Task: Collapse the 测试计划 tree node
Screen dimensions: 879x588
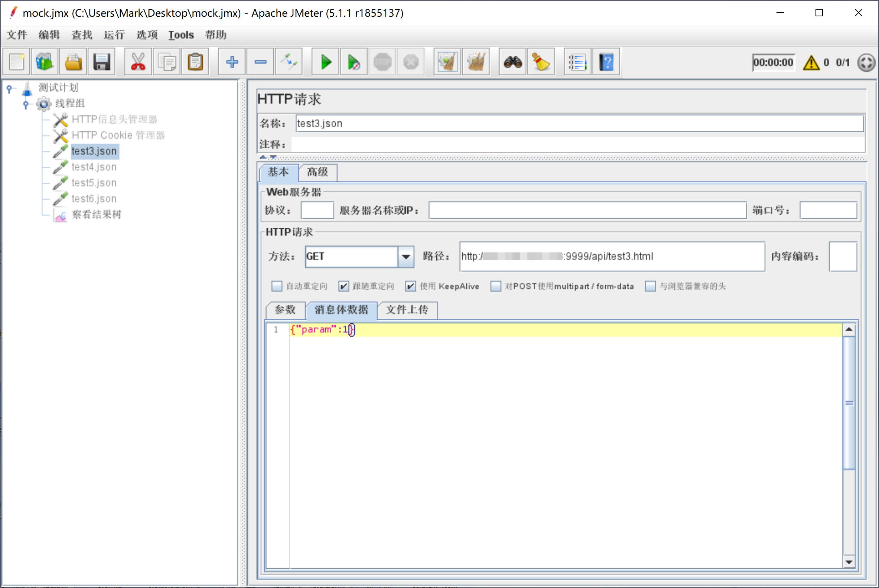Action: (9, 89)
